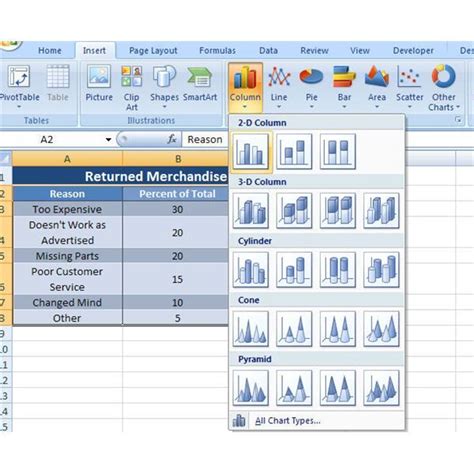Screen dimensions: 474x474
Task: Choose the 2-D Stacked Column chart icon
Action: tap(294, 152)
